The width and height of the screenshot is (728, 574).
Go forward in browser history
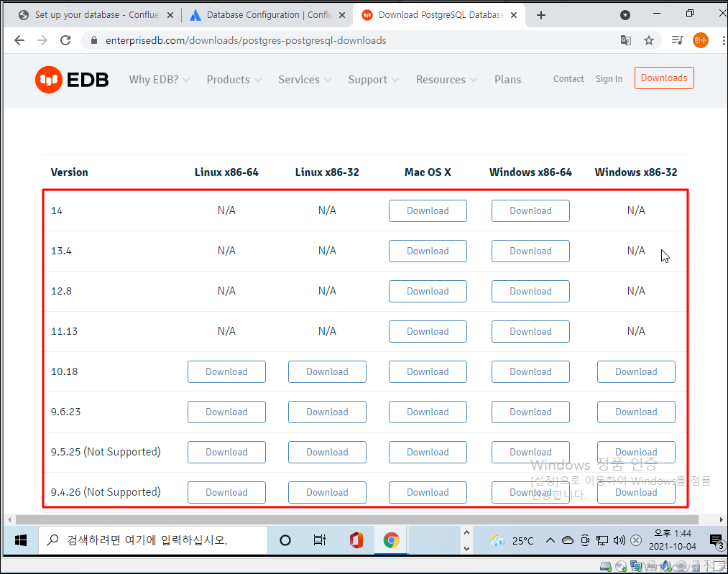[42, 40]
